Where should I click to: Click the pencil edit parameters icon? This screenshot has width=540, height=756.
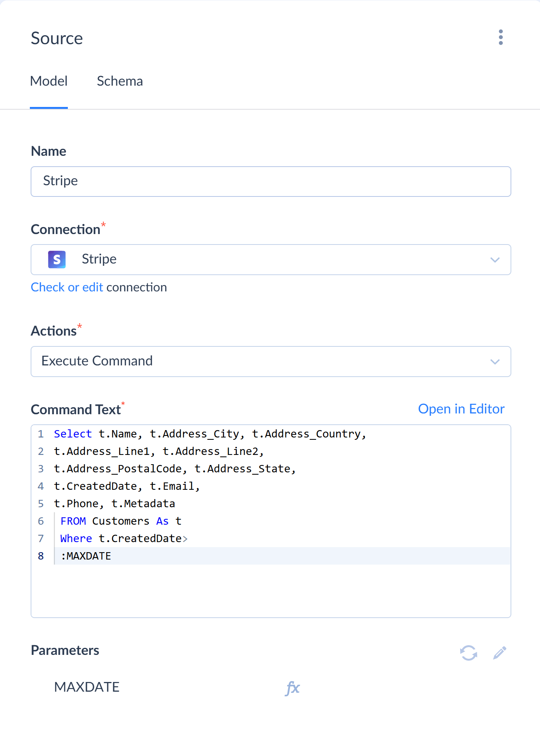(x=499, y=653)
